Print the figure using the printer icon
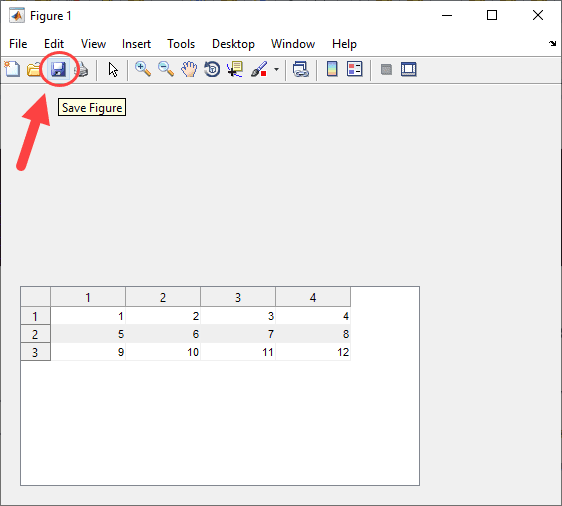562x506 pixels. click(x=82, y=69)
